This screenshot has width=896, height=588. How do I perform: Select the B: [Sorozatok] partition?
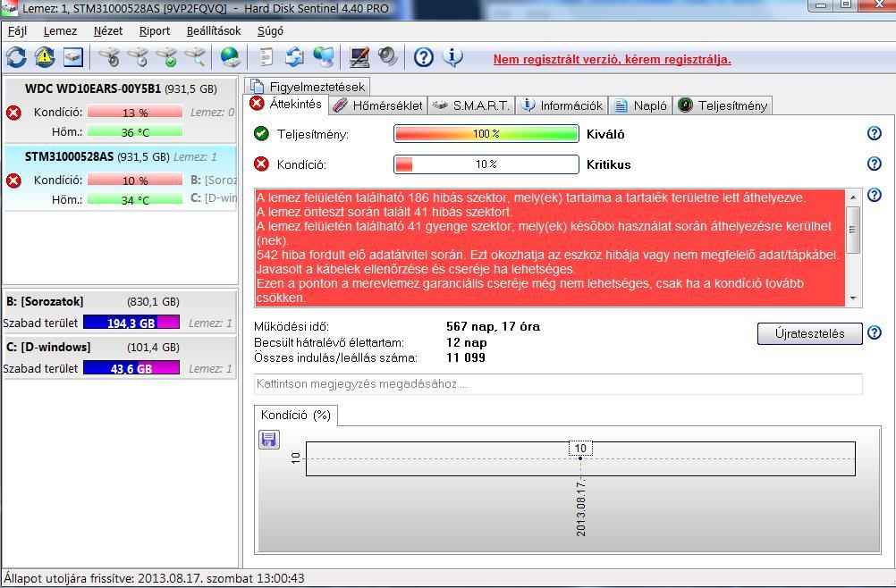(x=120, y=313)
